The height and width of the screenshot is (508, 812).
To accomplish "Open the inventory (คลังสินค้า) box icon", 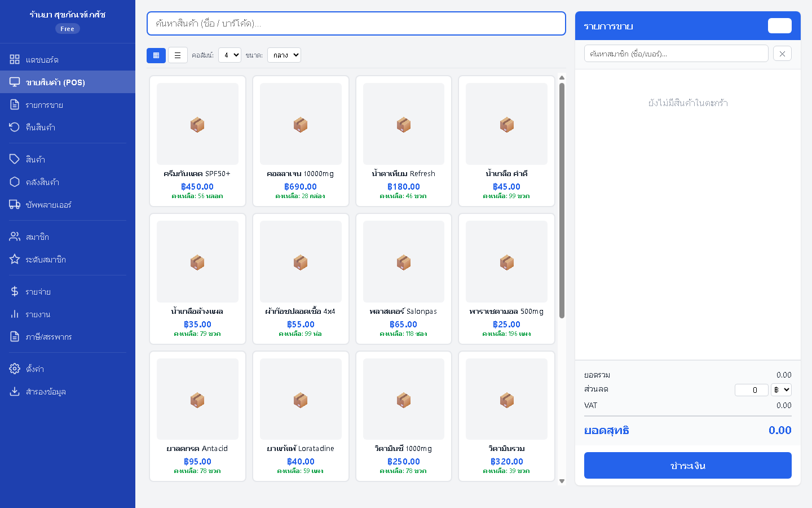I will (15, 182).
